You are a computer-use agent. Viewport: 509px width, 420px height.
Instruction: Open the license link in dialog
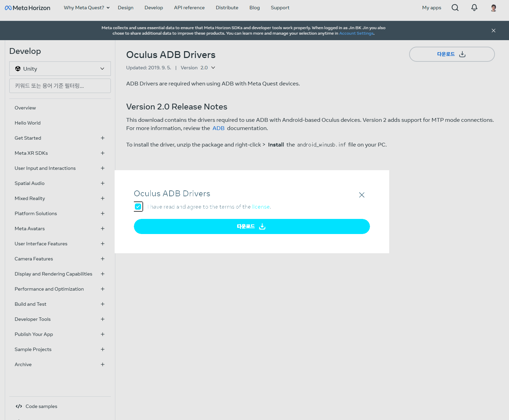click(x=261, y=207)
